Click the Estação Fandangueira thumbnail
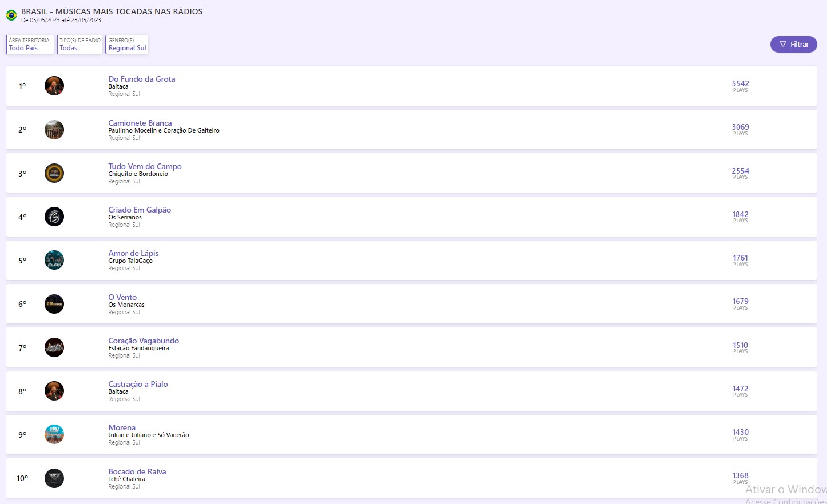Viewport: 827px width, 504px height. [54, 347]
